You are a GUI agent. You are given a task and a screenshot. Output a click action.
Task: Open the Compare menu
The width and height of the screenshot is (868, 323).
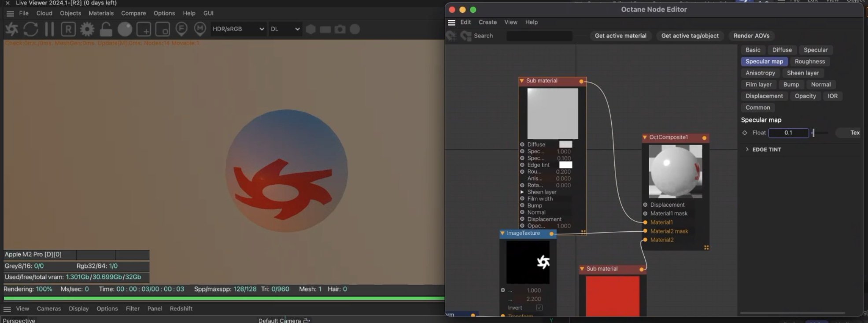click(133, 13)
